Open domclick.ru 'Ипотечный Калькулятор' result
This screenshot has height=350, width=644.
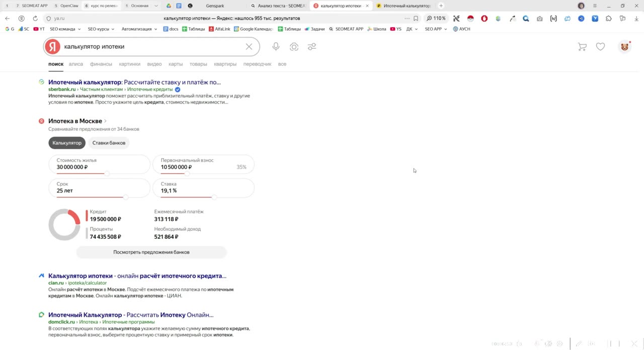pos(131,315)
